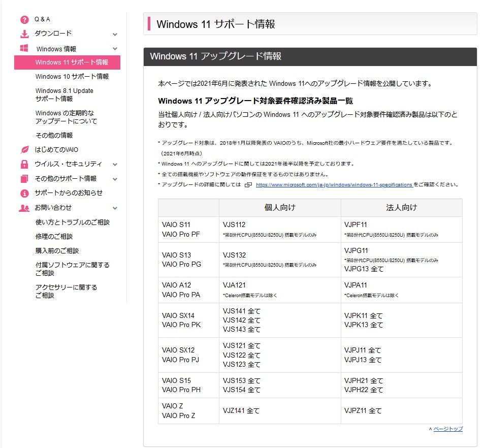Click the 個人向け column header
The width and height of the screenshot is (485, 448).
click(x=280, y=207)
